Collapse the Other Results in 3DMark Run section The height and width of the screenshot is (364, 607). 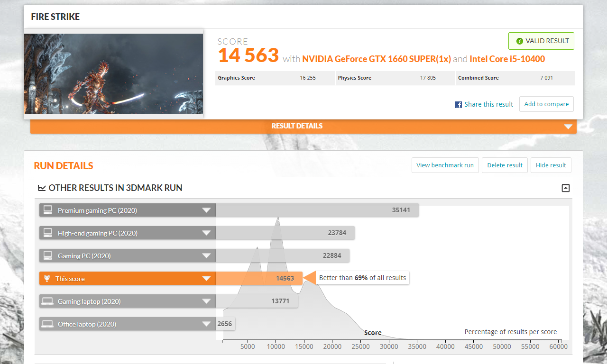pyautogui.click(x=565, y=188)
